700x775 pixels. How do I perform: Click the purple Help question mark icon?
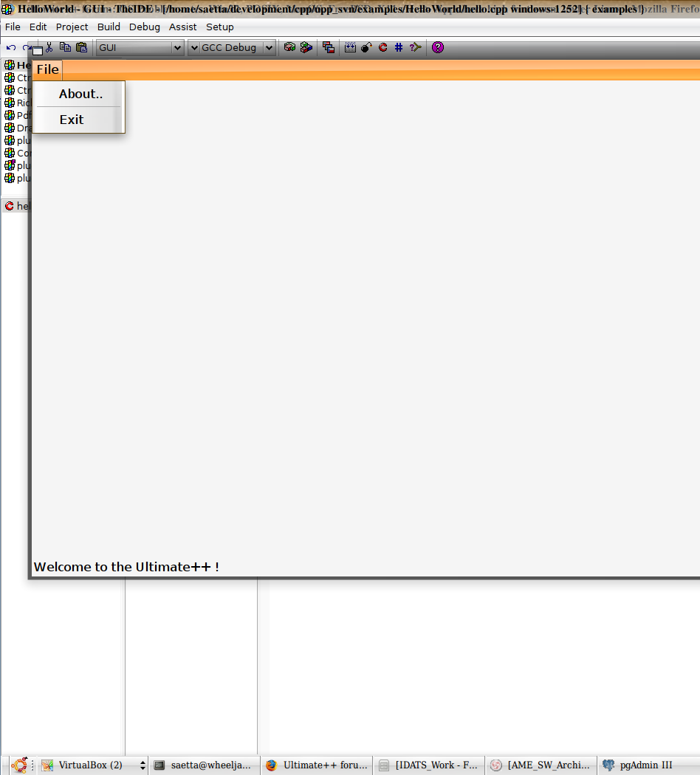(x=438, y=47)
